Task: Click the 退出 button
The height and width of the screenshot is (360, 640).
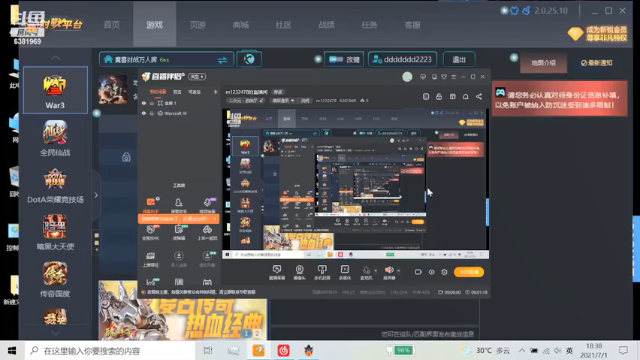Action: [459, 60]
